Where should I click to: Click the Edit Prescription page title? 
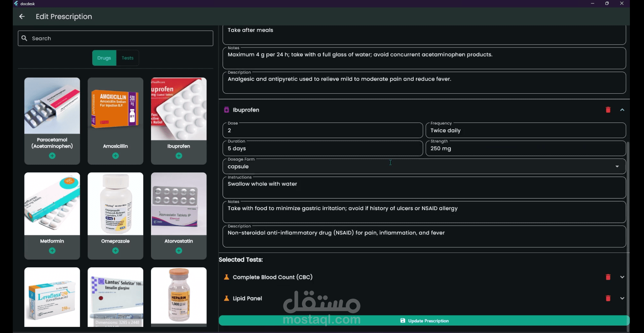64,16
